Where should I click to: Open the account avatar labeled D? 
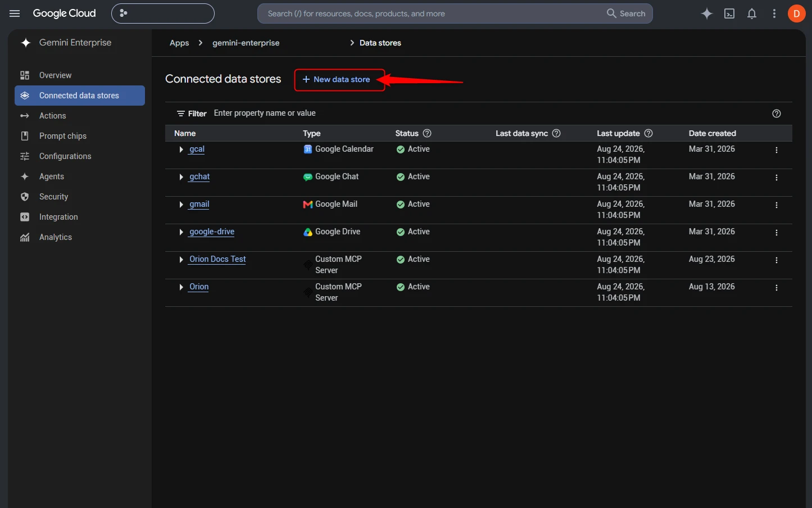796,13
